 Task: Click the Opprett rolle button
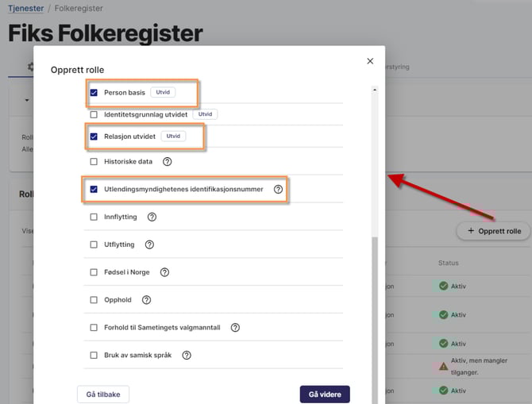pos(494,231)
